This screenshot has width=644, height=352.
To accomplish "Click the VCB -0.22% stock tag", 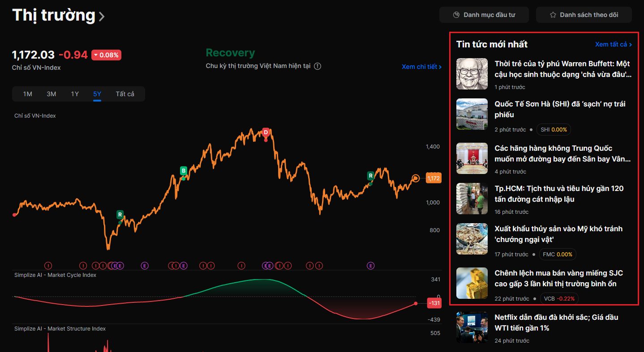I will point(559,299).
